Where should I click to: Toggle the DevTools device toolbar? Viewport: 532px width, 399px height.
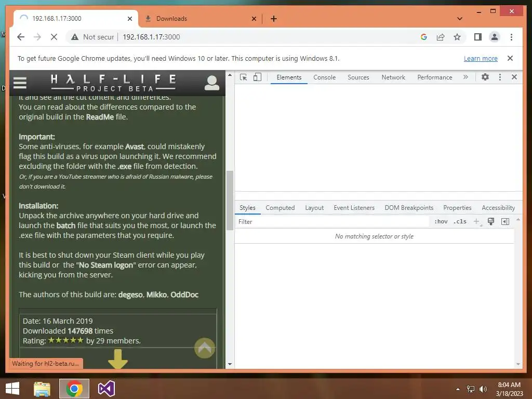(x=257, y=77)
